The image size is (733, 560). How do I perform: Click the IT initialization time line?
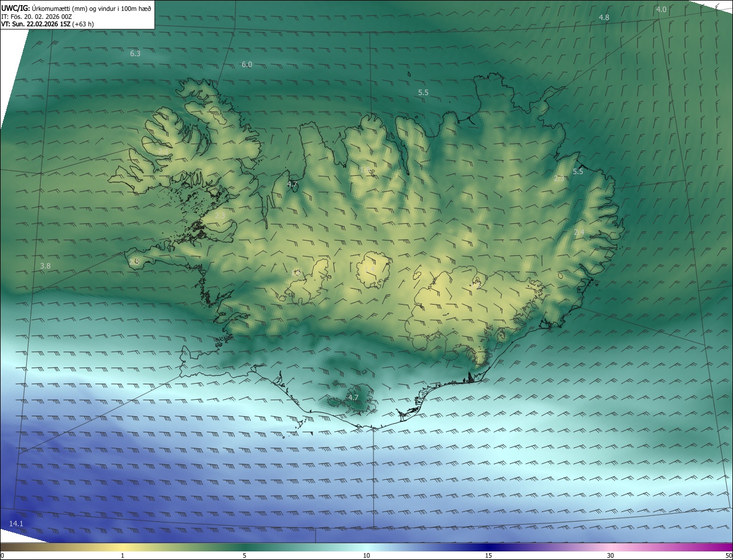point(36,16)
